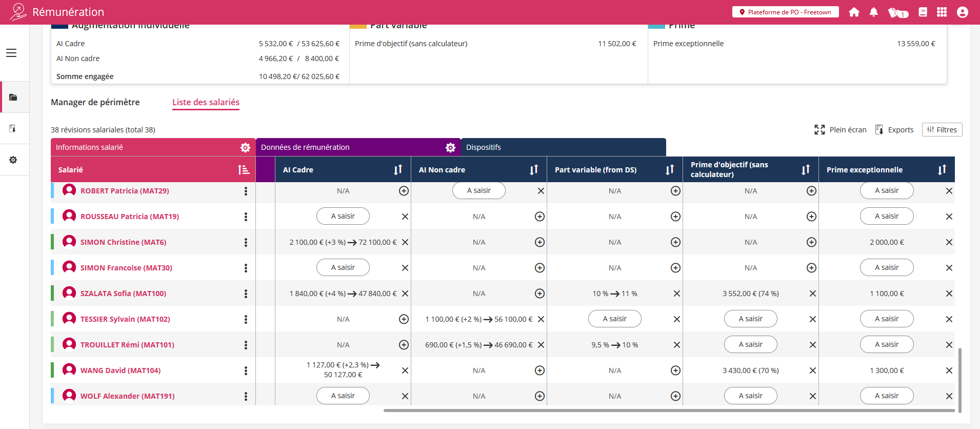980x429 pixels.
Task: Open Informations salarié column settings gear
Action: click(x=245, y=147)
